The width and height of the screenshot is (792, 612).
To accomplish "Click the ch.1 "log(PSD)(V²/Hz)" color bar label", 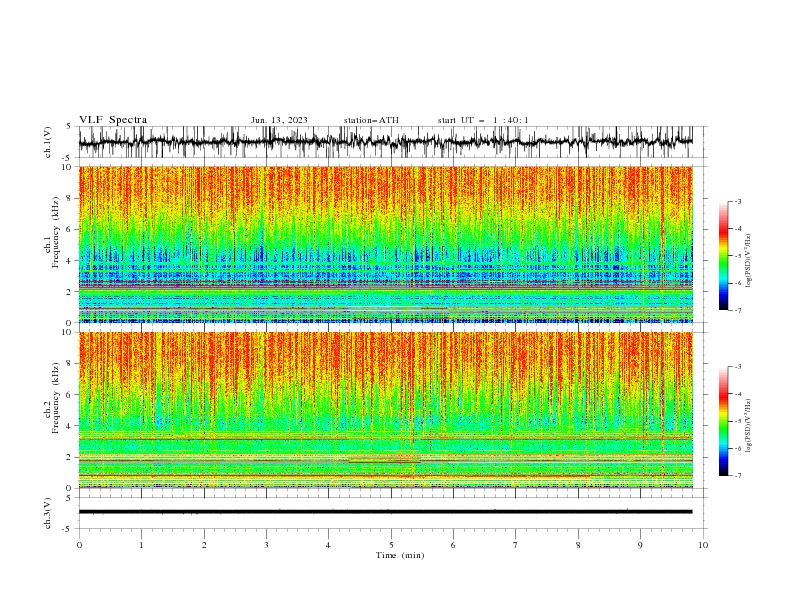I will coord(748,261).
